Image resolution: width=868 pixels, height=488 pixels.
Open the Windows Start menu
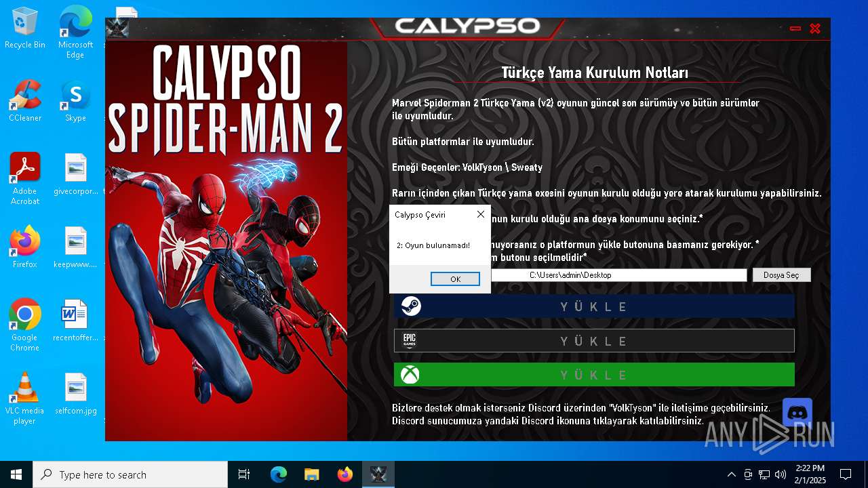coord(16,474)
